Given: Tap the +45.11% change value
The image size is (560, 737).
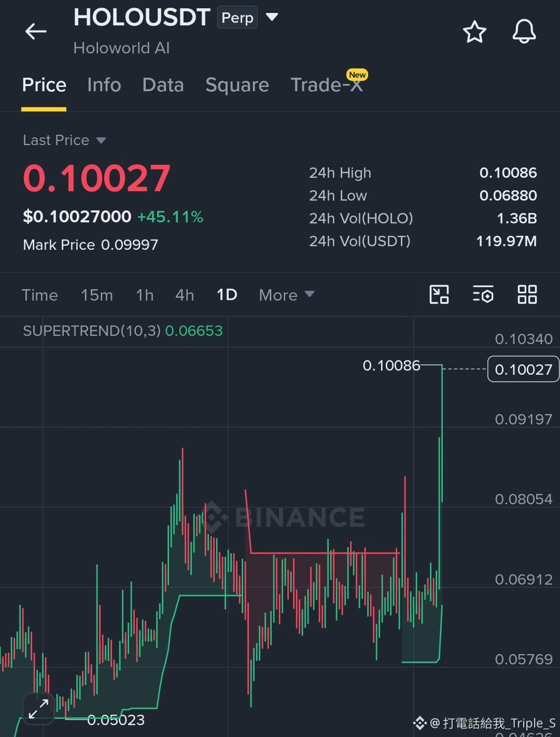Looking at the screenshot, I should pos(170,217).
